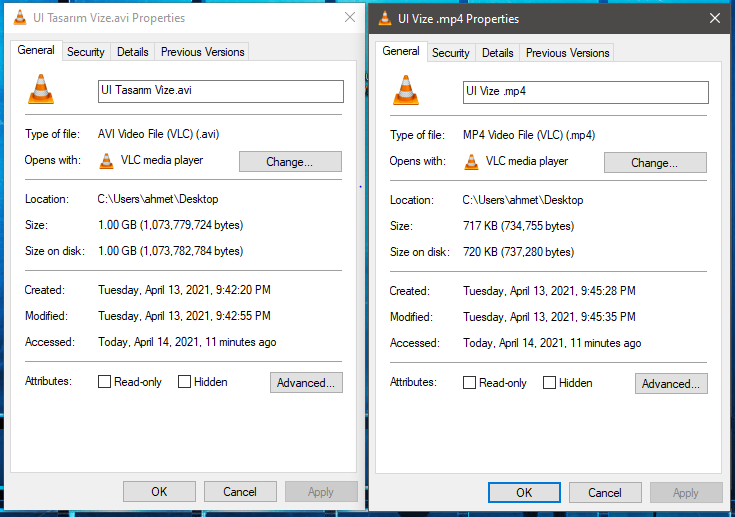Open Advanced attributes for the MP4 file
The width and height of the screenshot is (735, 517).
[671, 383]
